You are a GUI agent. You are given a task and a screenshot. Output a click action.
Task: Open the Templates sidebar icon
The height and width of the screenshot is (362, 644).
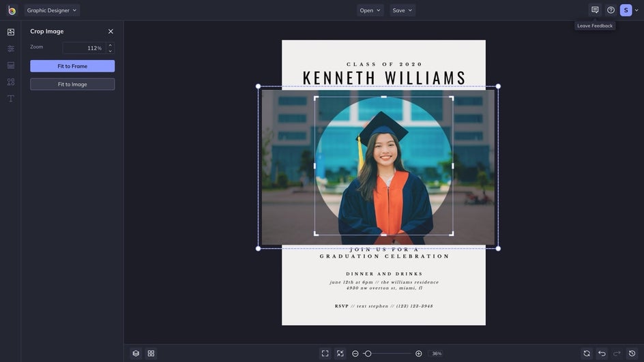click(x=11, y=65)
